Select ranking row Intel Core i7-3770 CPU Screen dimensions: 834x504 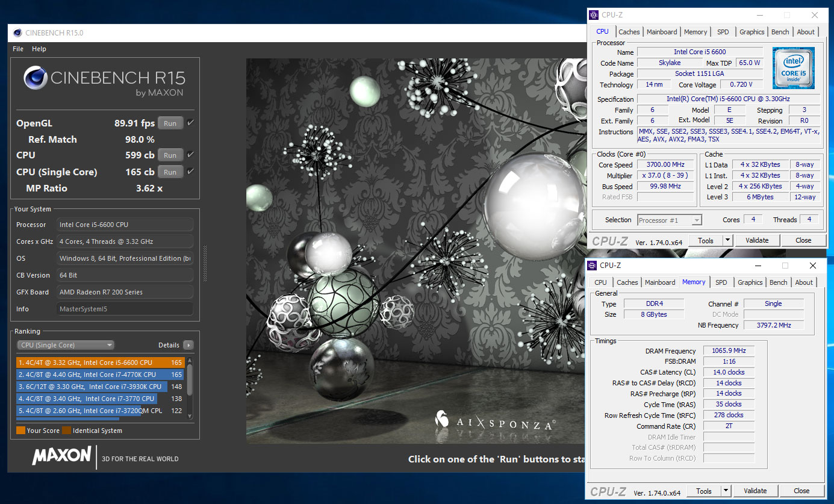coord(101,399)
